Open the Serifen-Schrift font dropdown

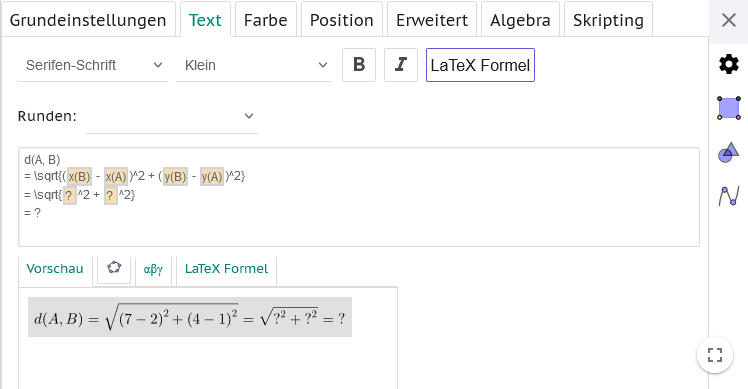[93, 65]
